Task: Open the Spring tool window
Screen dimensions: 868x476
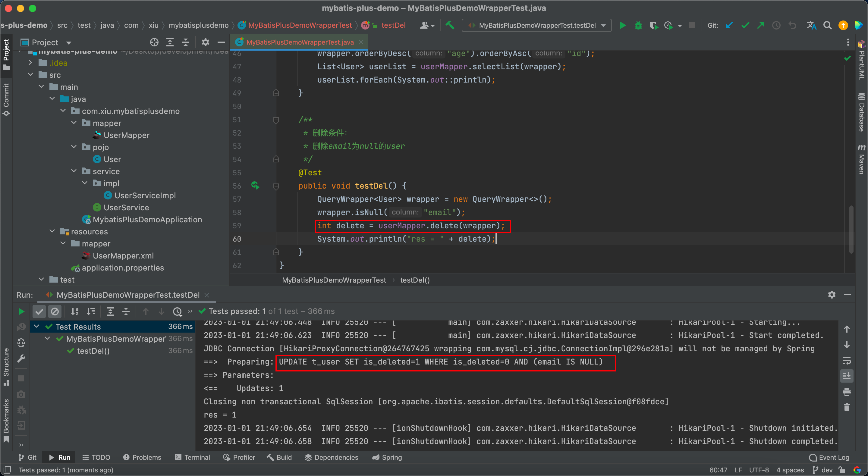Action: (387, 457)
